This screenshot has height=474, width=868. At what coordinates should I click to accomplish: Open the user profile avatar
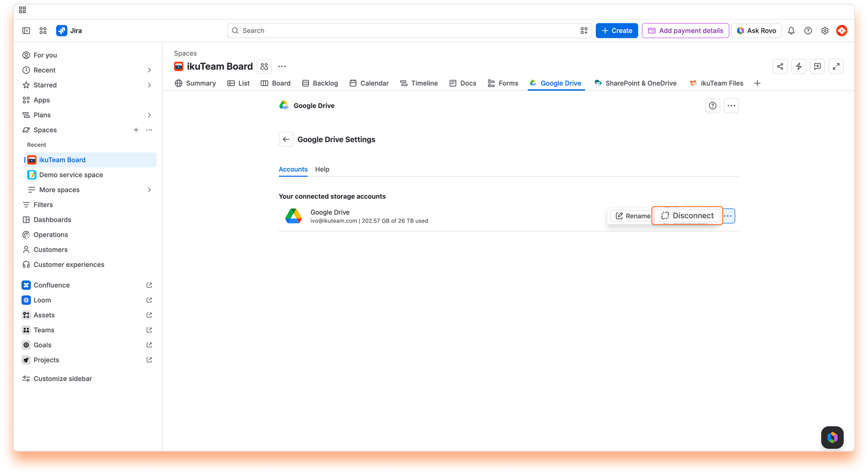point(842,30)
